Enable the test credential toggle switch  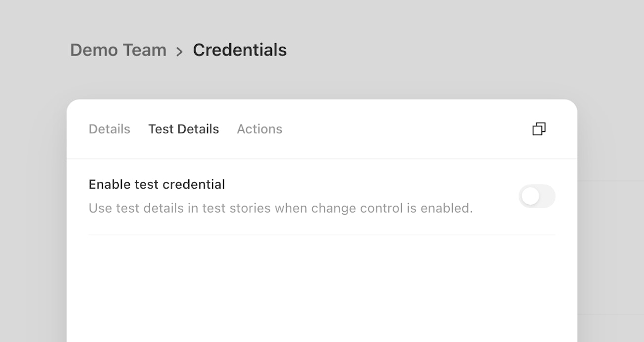point(537,196)
